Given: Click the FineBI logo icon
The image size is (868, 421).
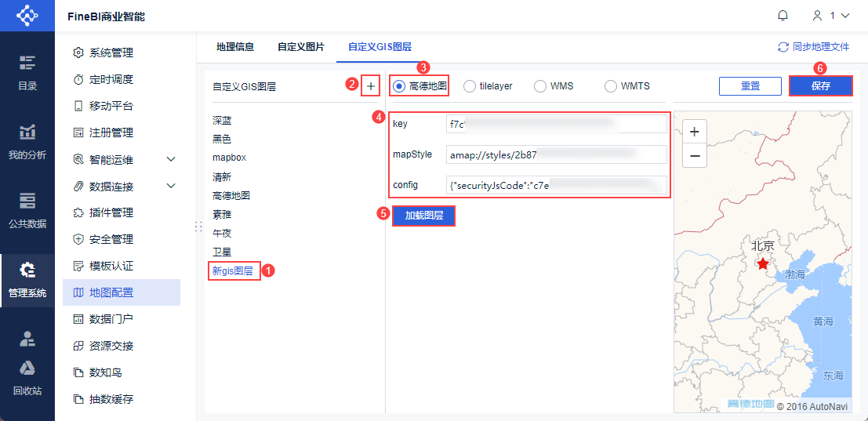Looking at the screenshot, I should pos(27,16).
